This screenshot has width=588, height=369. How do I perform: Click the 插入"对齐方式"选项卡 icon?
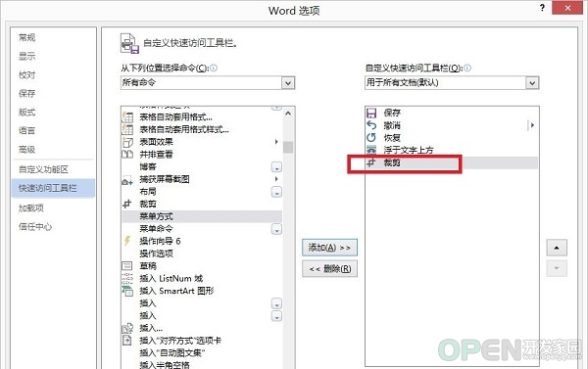pos(127,341)
